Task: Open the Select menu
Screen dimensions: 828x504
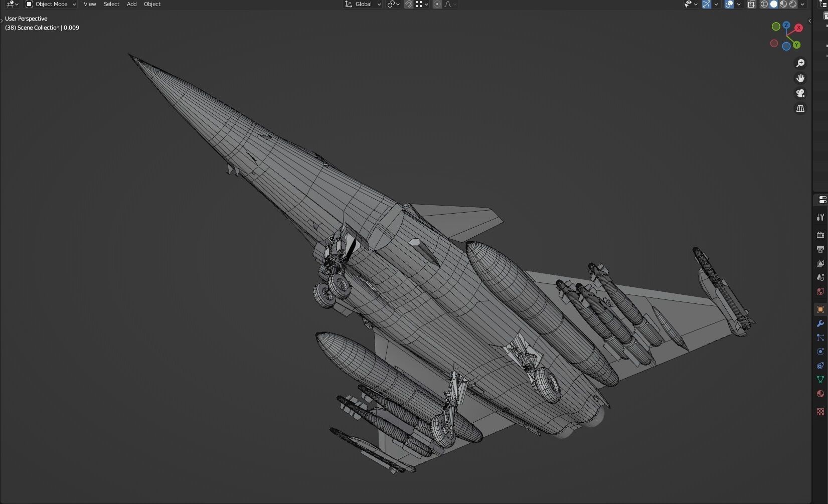Action: click(x=111, y=4)
